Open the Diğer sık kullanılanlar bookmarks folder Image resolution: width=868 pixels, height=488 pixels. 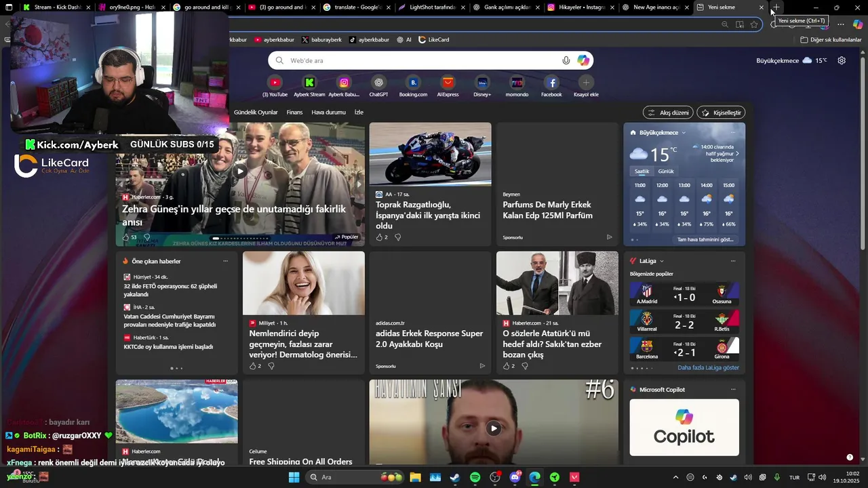pos(831,40)
